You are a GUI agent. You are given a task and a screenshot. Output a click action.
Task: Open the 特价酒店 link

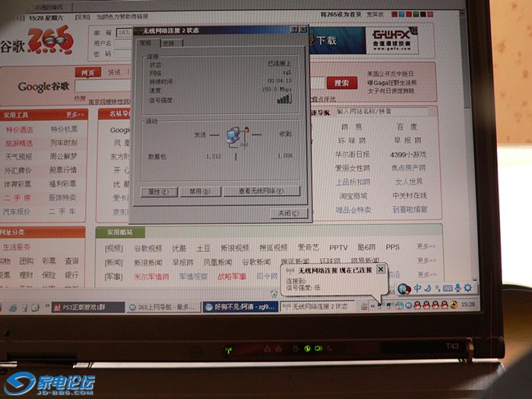click(19, 130)
